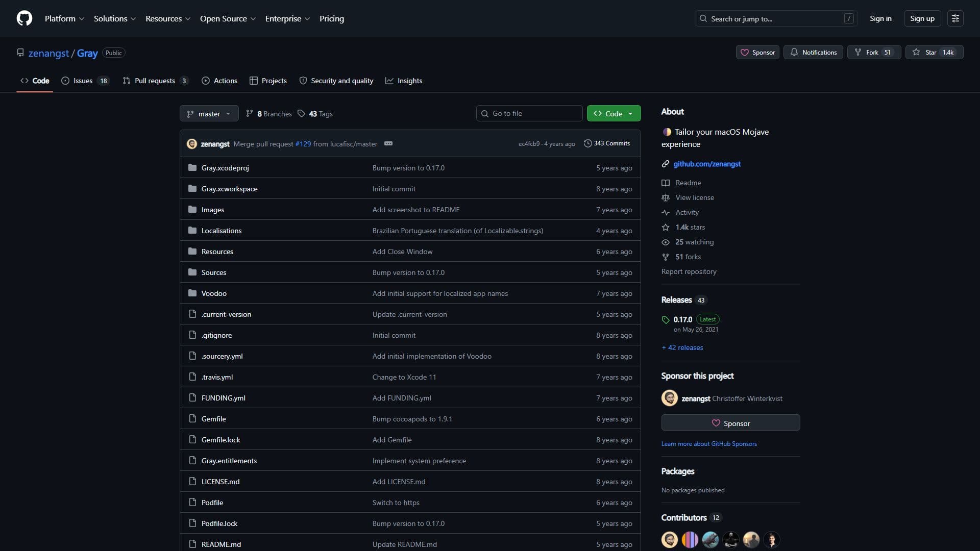This screenshot has width=980, height=551.
Task: Go to the GitHub homepage logo
Action: pos(24,18)
